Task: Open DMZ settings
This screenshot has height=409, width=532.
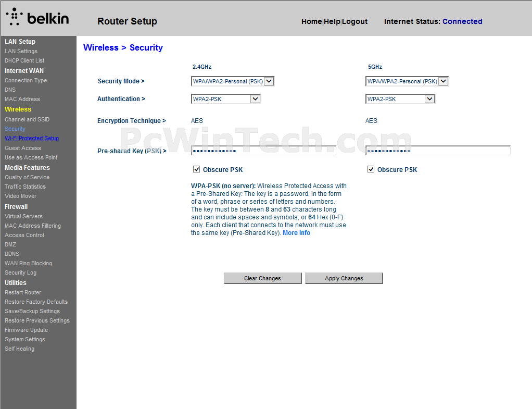Action: [x=10, y=244]
